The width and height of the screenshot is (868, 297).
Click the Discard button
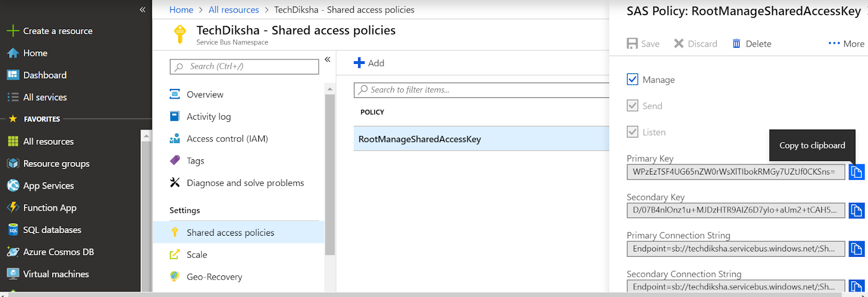[x=695, y=44]
